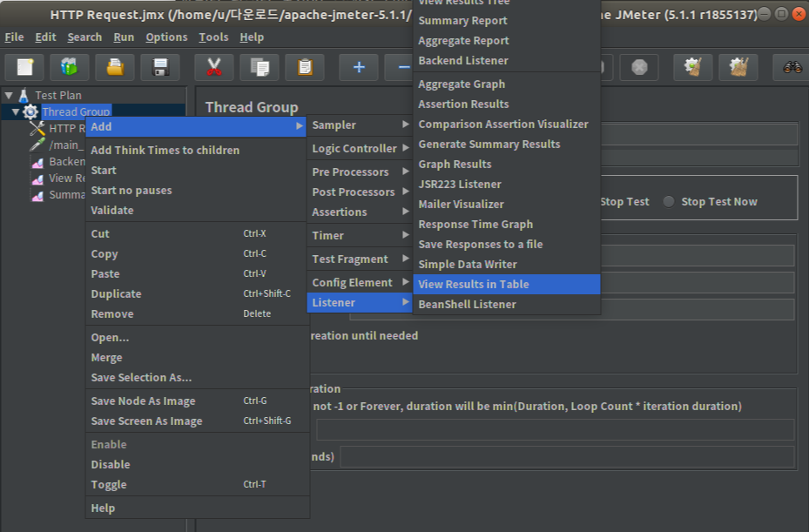Click Disable in context menu
The width and height of the screenshot is (809, 532).
click(x=196, y=464)
